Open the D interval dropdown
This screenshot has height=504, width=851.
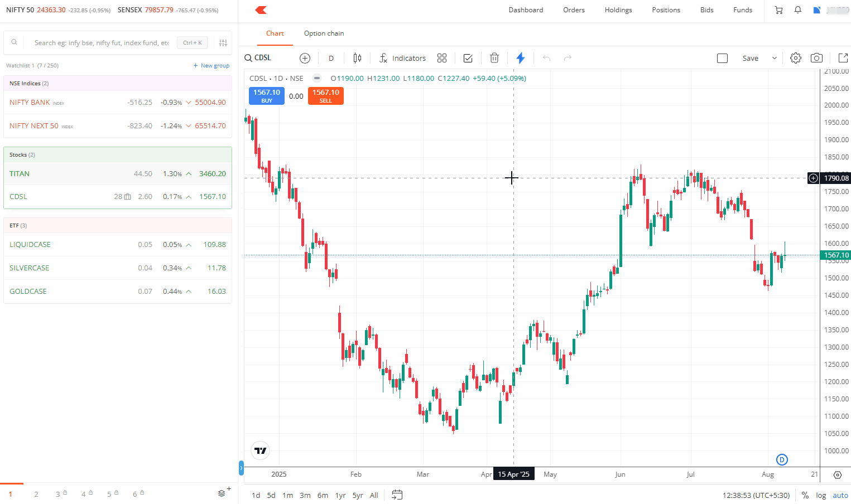point(331,58)
